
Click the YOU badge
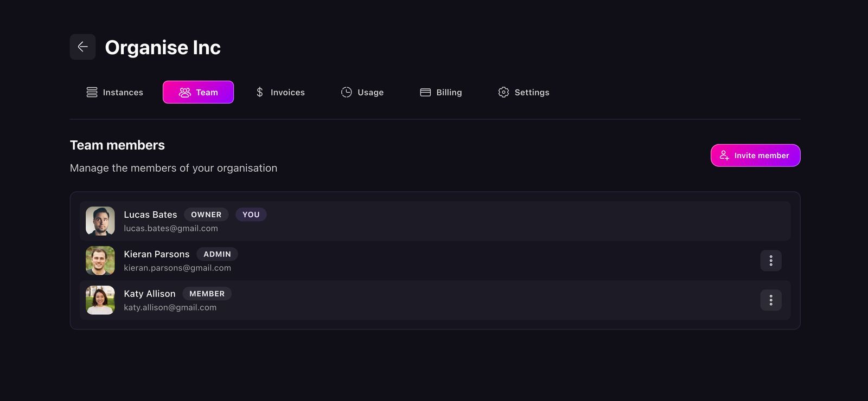point(251,215)
